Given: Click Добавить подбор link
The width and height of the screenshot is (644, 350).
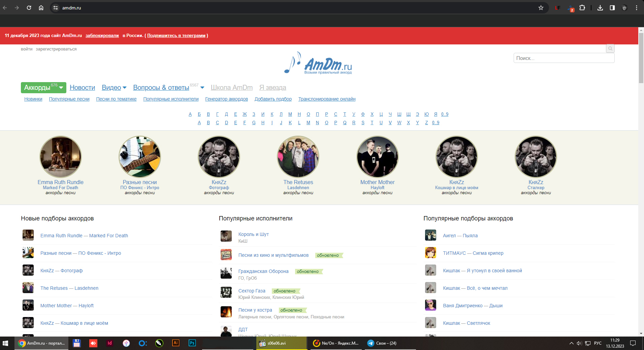Looking at the screenshot, I should click(x=273, y=99).
